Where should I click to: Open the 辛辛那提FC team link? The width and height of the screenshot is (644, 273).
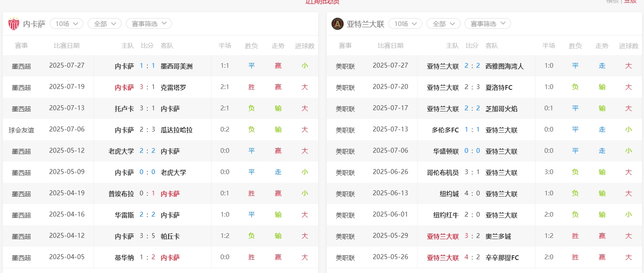(502, 258)
